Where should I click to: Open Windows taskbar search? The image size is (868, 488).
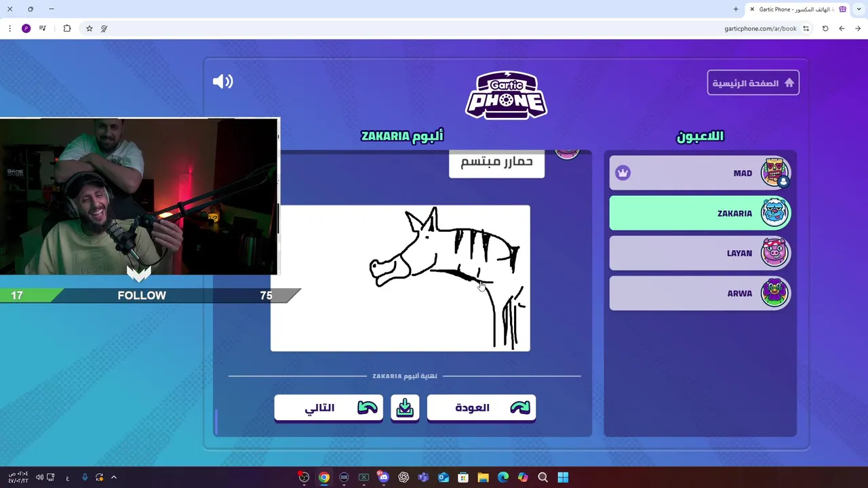(x=542, y=477)
